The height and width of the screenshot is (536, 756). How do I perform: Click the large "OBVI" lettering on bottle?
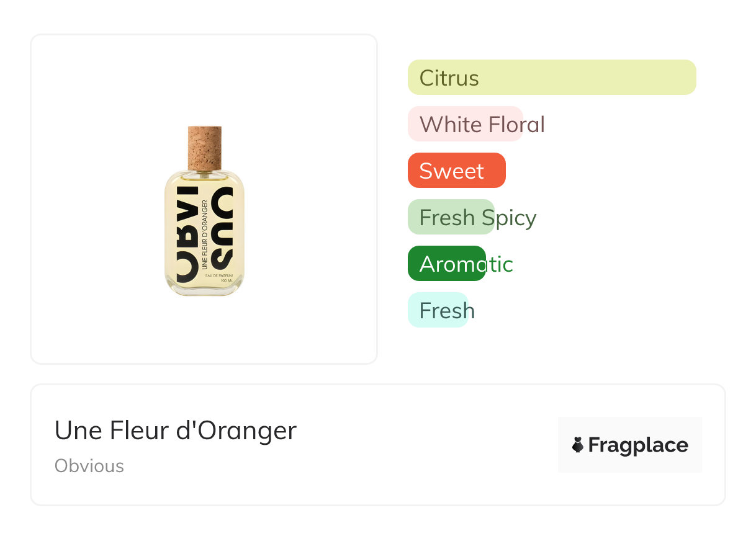point(187,234)
